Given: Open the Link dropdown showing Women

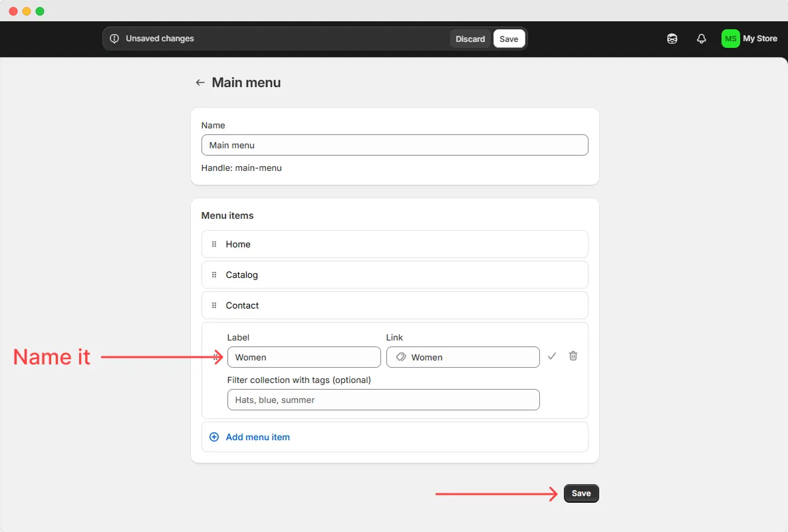Looking at the screenshot, I should click(x=463, y=357).
